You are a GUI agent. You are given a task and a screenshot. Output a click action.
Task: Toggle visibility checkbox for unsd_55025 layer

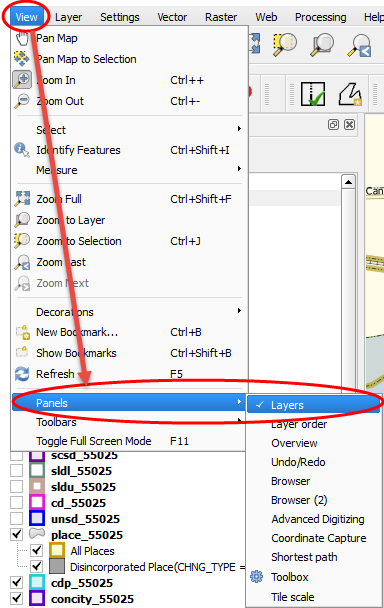16,518
